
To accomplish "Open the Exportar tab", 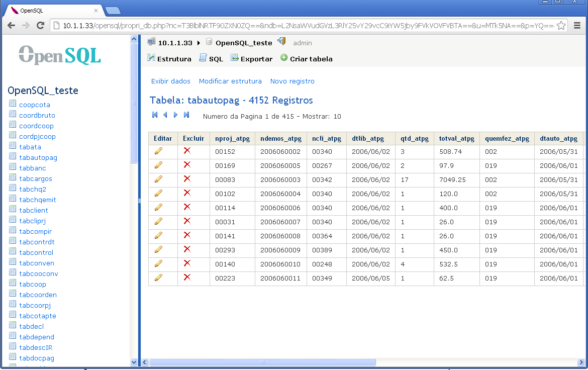I will 252,58.
